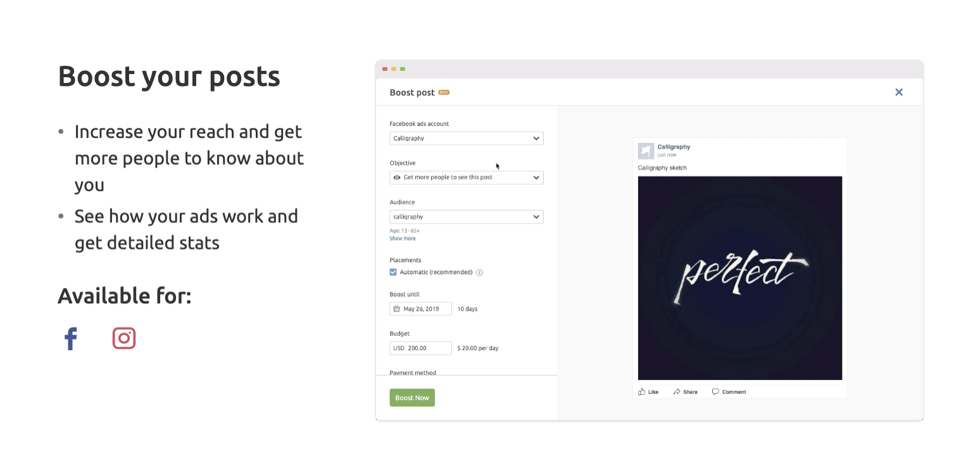980x454 pixels.
Task: Click the Share arrow icon
Action: click(677, 392)
